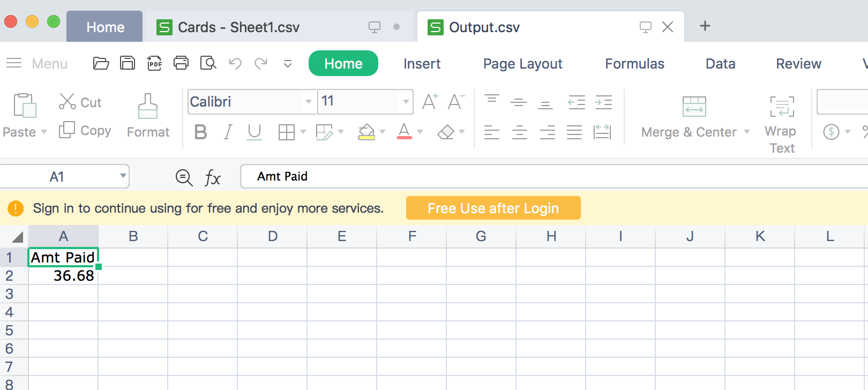Add a new document tab with plus
Image resolution: width=868 pixels, height=390 pixels.
(705, 26)
